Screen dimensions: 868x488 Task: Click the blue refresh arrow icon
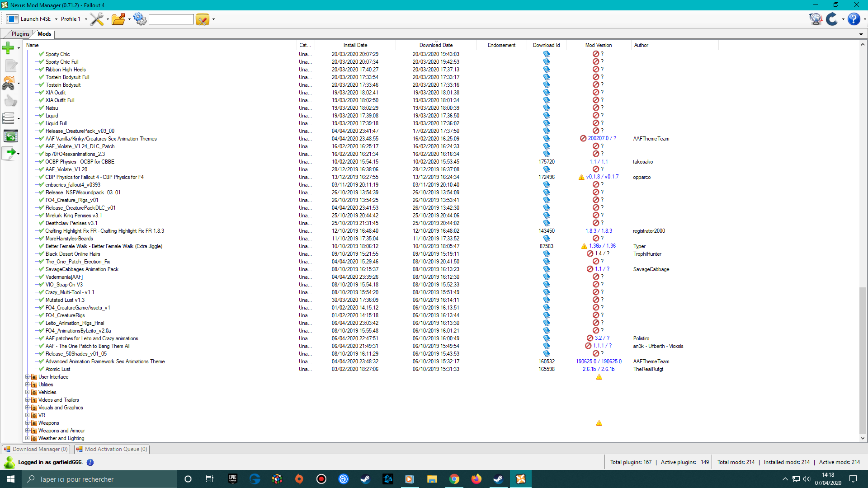[832, 19]
